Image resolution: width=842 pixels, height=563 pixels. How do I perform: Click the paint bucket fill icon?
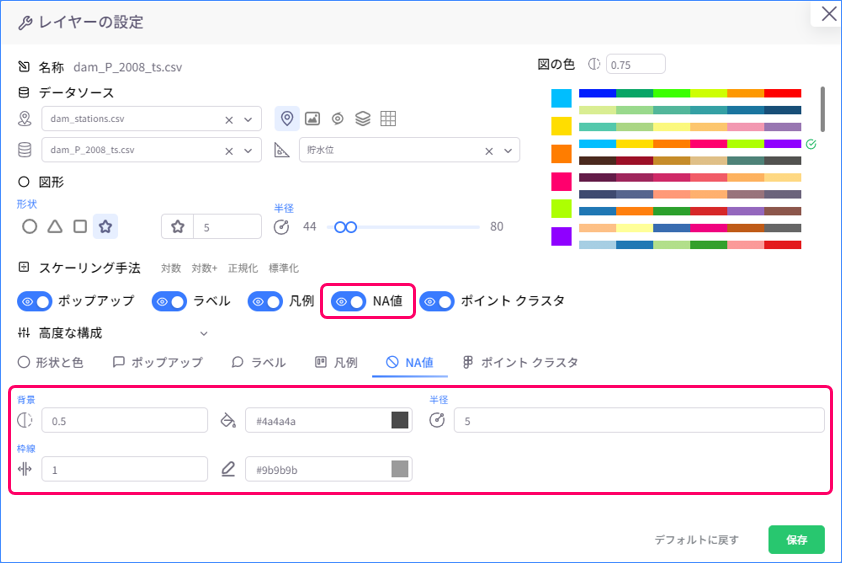point(228,421)
